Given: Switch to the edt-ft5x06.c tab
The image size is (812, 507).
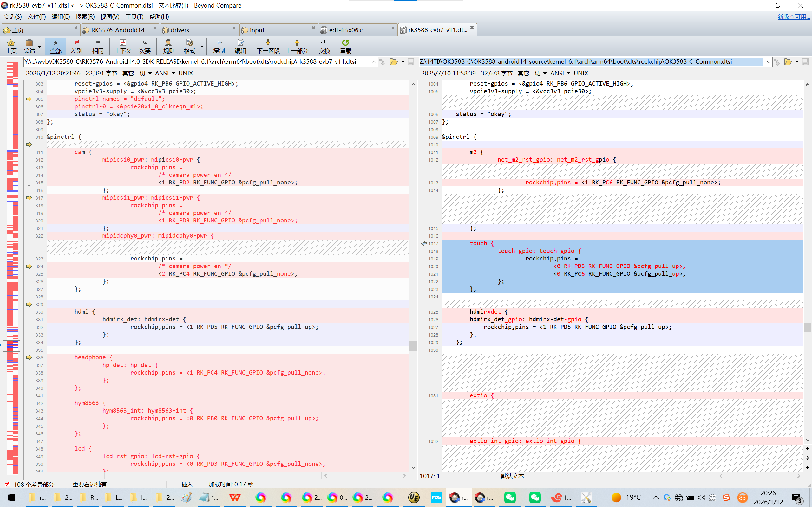Looking at the screenshot, I should 346,30.
